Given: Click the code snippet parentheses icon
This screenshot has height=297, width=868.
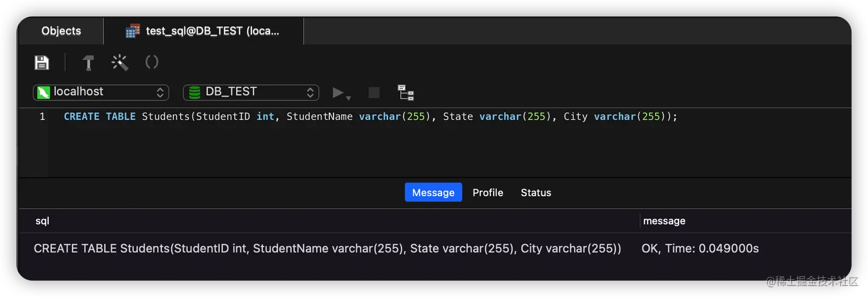Looking at the screenshot, I should pos(152,62).
